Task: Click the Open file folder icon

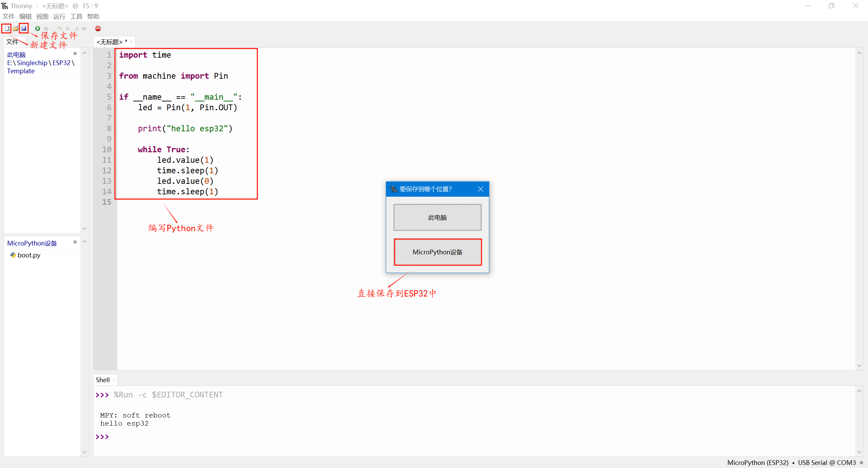Action: 16,28
